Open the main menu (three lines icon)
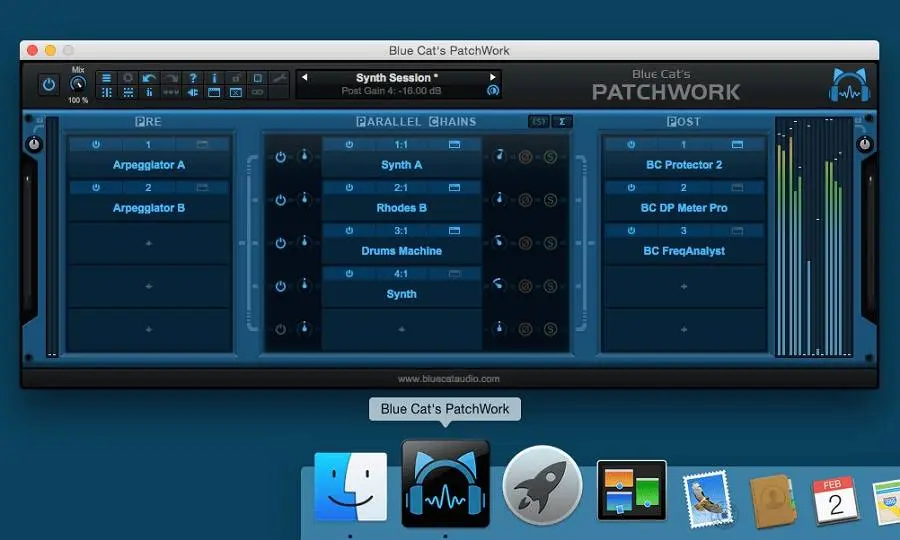900x540 pixels. point(106,78)
